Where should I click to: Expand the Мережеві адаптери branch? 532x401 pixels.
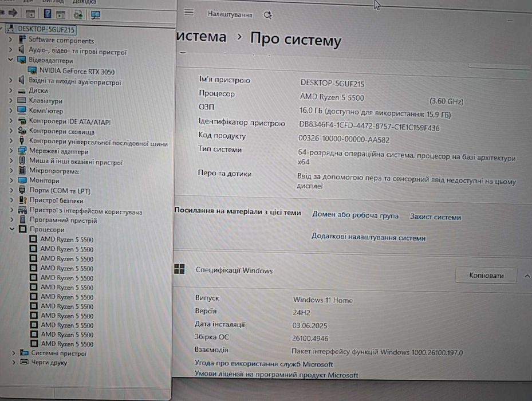point(11,151)
